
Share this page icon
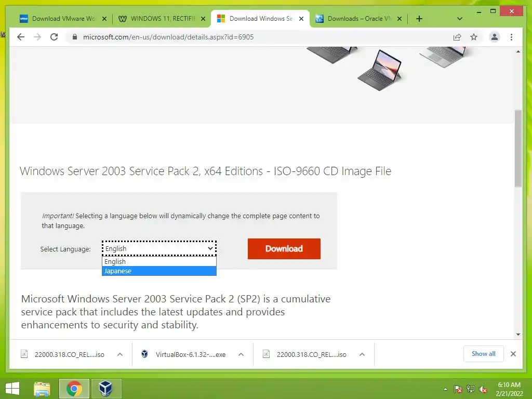click(x=457, y=37)
